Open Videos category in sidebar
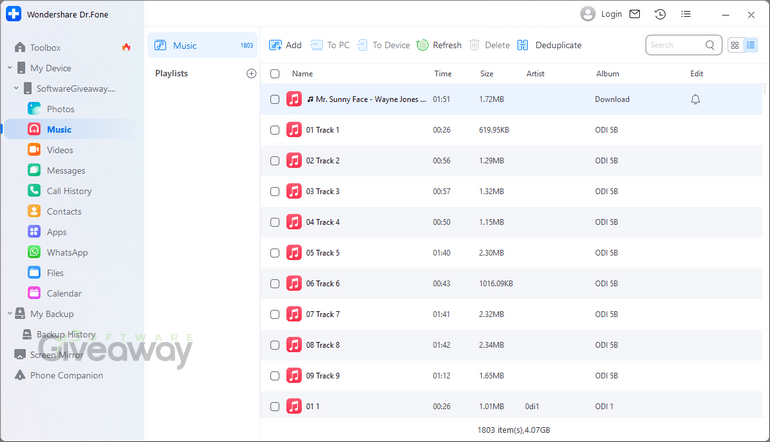770x442 pixels. coord(60,150)
